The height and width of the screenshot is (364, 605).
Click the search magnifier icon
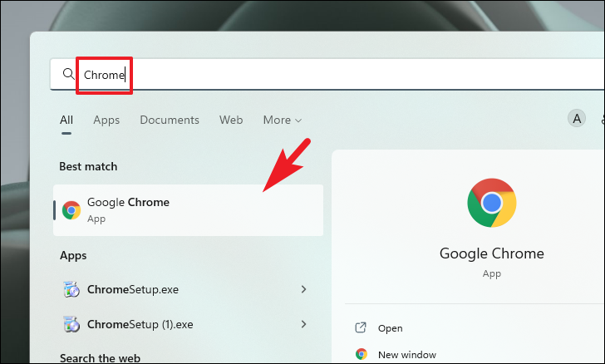click(69, 74)
